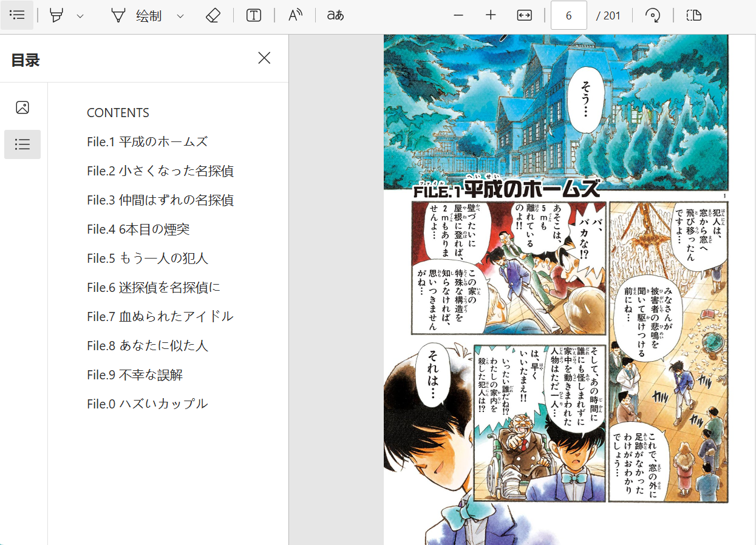
Task: Open File.3 仲間はずれの名探偵 chapter
Action: tap(160, 200)
